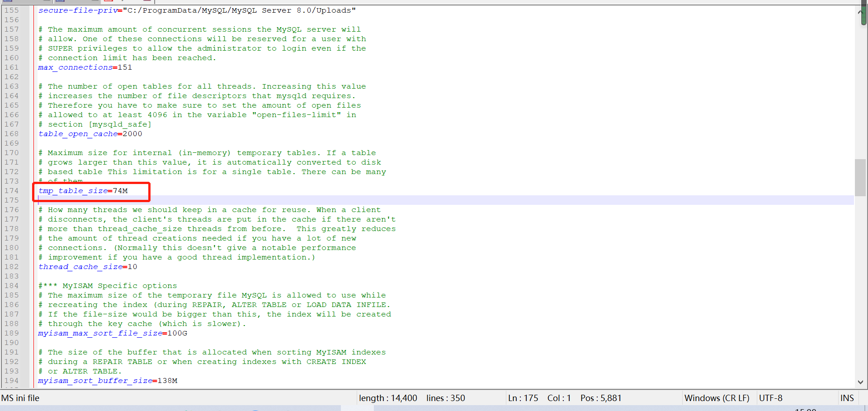Toggle INS to overwrite mode
Screen dimensions: 868x411
847,398
